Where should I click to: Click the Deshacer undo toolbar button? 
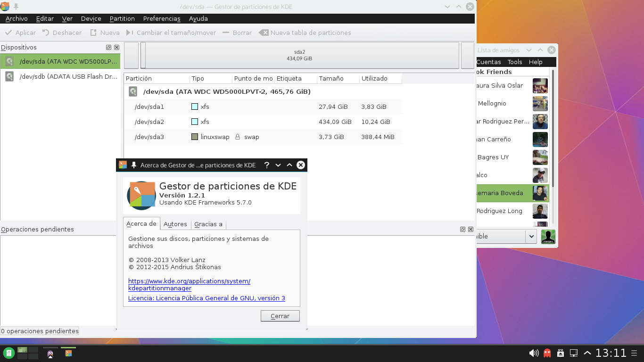[x=62, y=33]
